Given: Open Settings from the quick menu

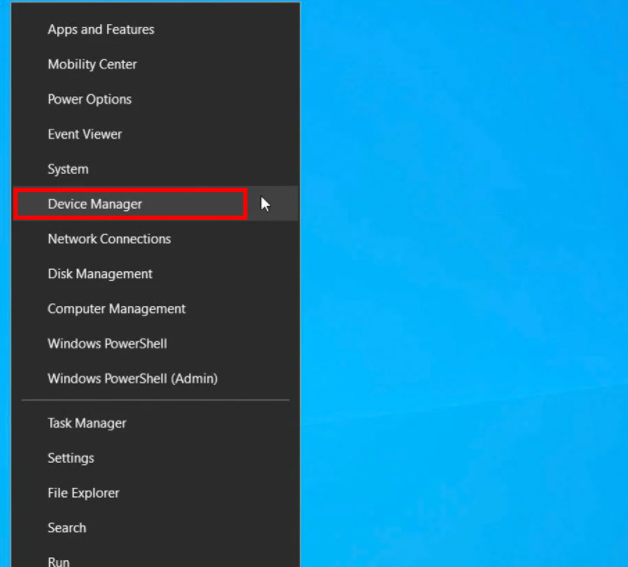Looking at the screenshot, I should (x=71, y=458).
